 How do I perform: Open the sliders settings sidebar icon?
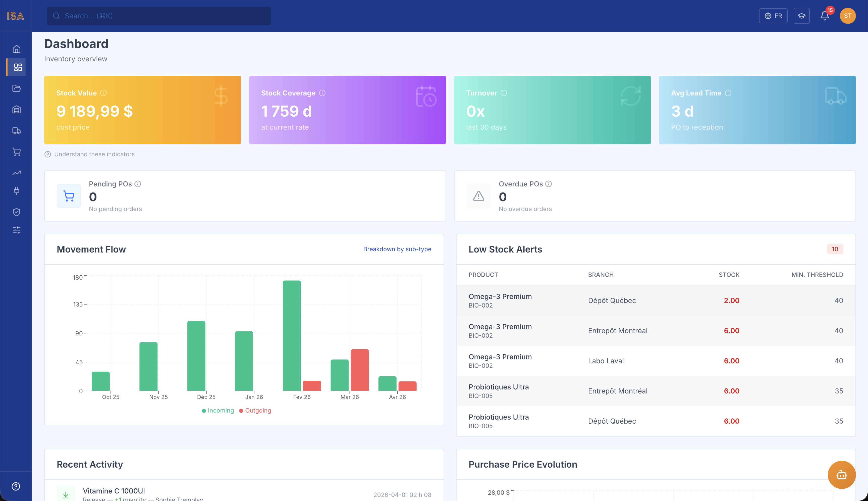point(16,230)
